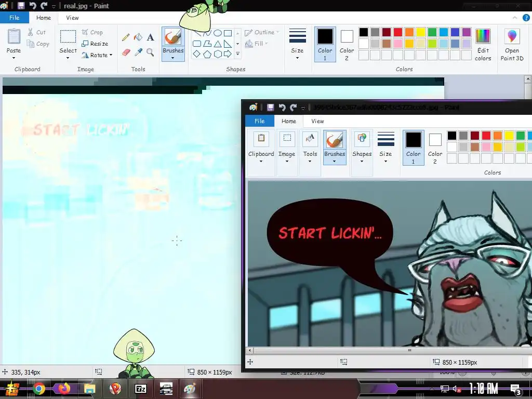Click the Select rectangle icon
This screenshot has width=532, height=399.
(x=68, y=36)
